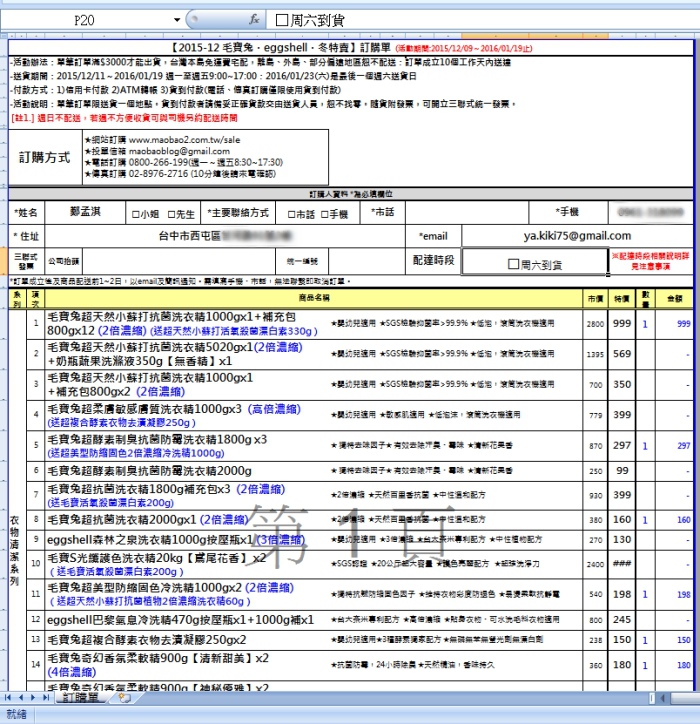Select special price cell 569
This screenshot has width=700, height=724.
pos(622,354)
